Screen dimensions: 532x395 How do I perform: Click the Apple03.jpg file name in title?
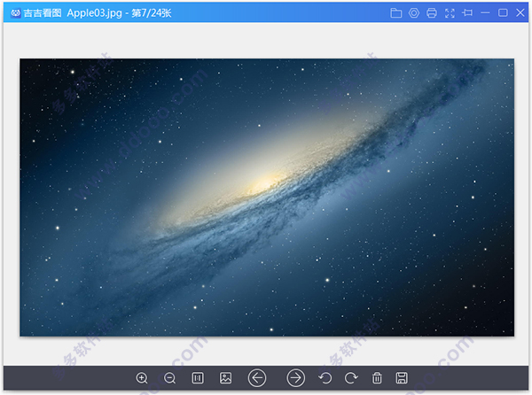(94, 13)
